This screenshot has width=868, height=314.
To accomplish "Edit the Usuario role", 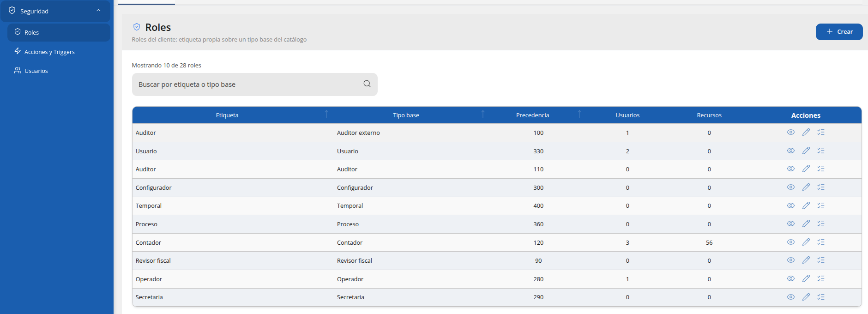I will (x=806, y=151).
